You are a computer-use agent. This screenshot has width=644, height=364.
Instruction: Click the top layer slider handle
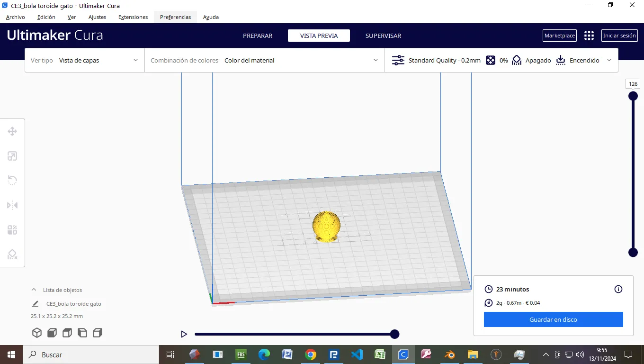633,96
